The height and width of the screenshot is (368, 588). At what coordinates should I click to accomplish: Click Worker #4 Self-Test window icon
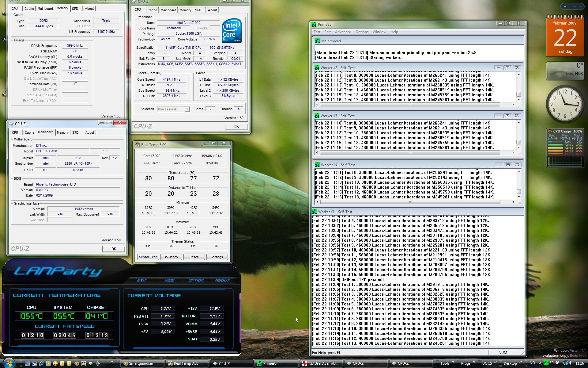(317, 165)
